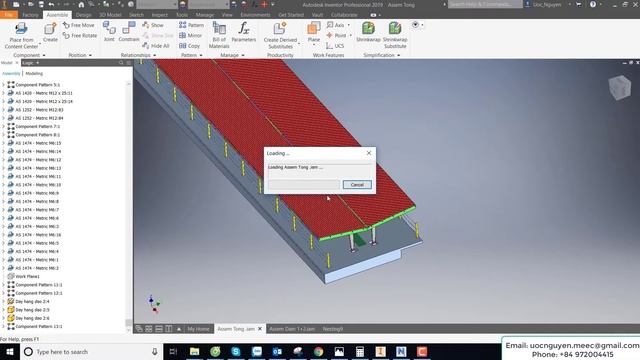The width and height of the screenshot is (640, 360).
Task: Select the Free Move tool
Action: [79, 25]
